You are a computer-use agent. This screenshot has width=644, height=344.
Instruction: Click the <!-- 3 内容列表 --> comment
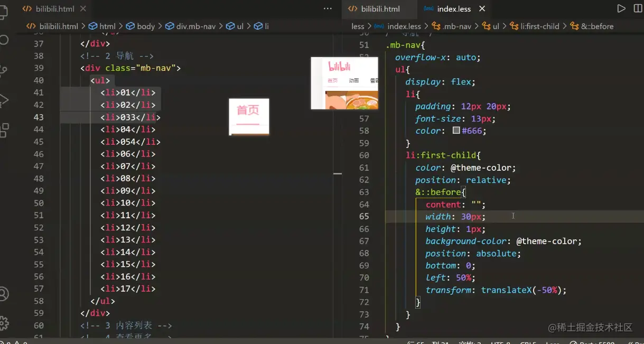click(126, 326)
